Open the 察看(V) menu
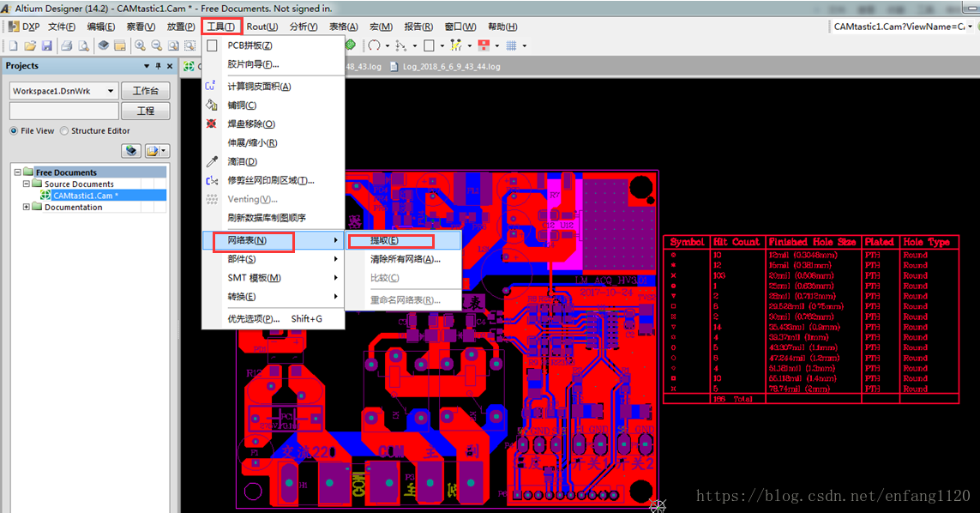This screenshot has width=980, height=513. coord(141,27)
